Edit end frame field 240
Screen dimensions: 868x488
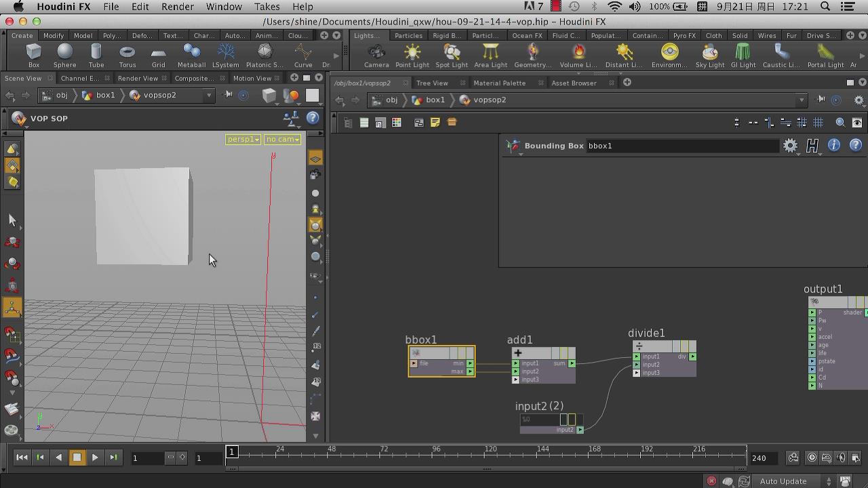pyautogui.click(x=766, y=458)
